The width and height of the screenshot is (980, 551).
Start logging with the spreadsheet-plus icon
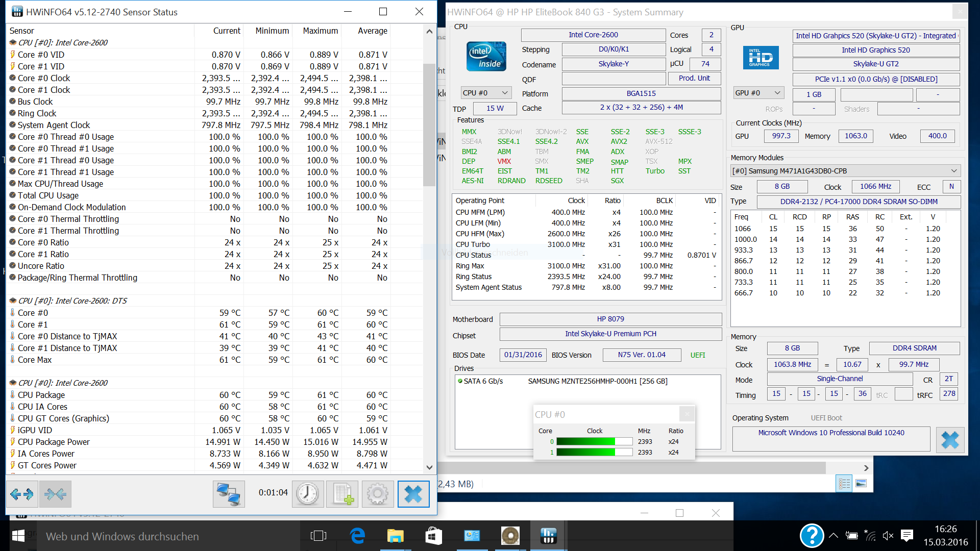tap(342, 494)
